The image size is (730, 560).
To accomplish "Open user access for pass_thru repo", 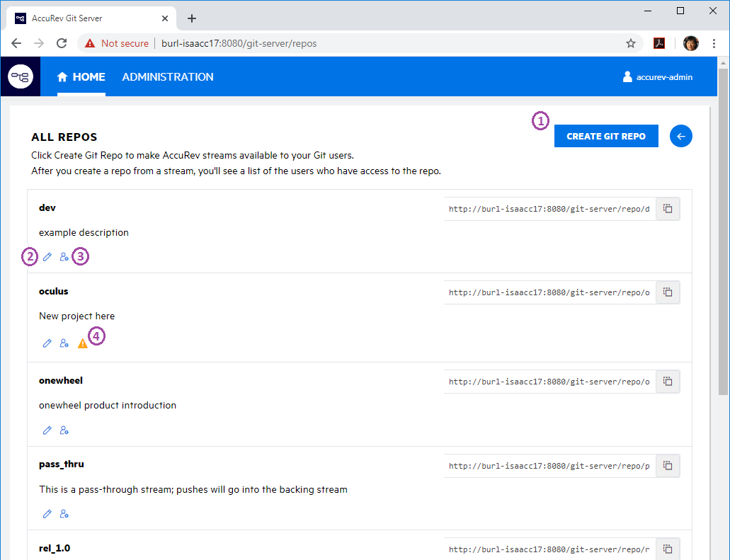I will pos(64,514).
